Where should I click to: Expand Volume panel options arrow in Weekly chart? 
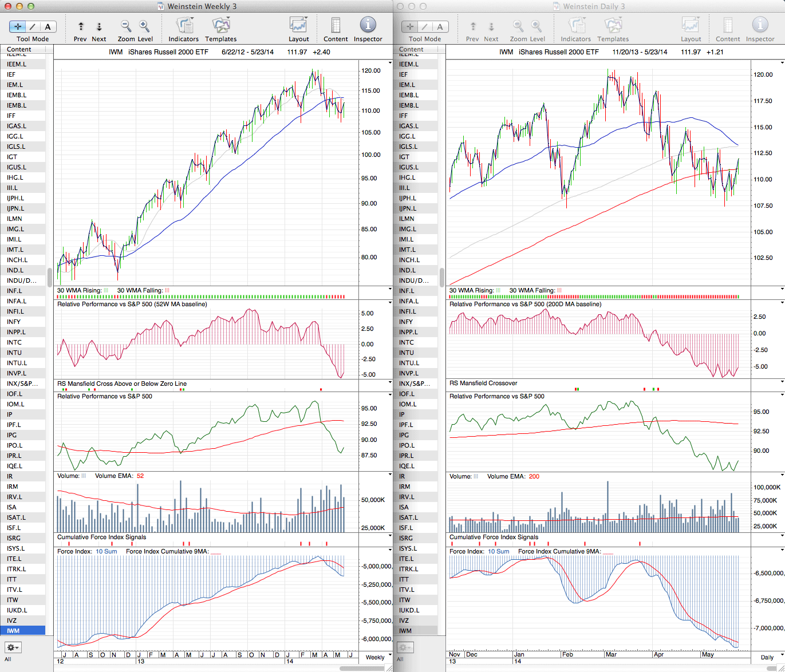[x=390, y=475]
